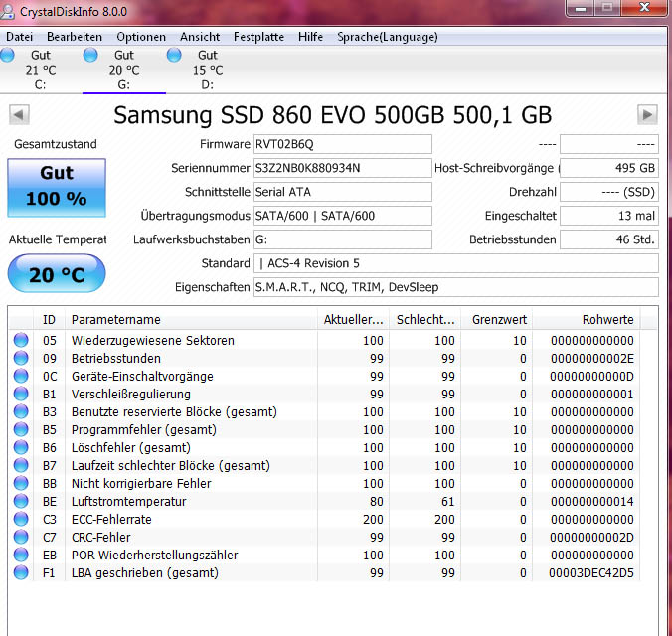Select the D: drive status icon

[x=174, y=55]
